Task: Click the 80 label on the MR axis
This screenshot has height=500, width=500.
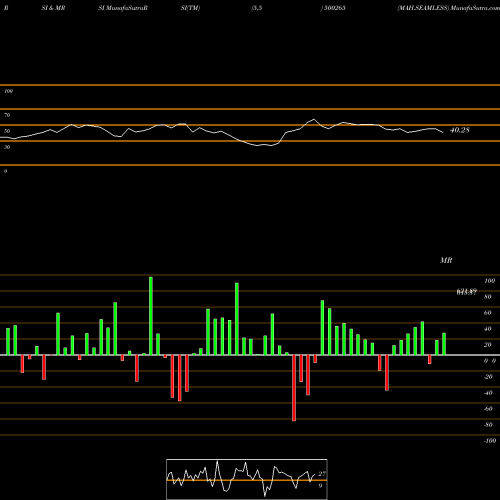Action: click(488, 297)
